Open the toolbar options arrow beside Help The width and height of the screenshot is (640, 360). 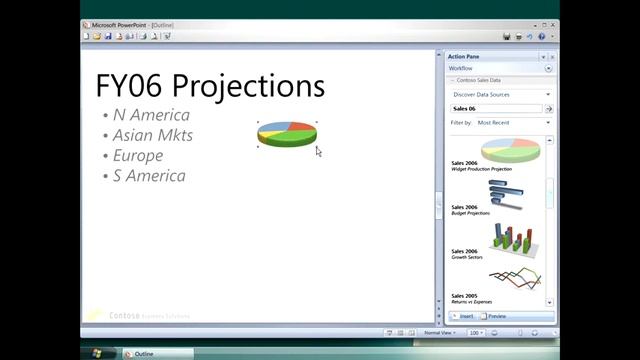552,36
